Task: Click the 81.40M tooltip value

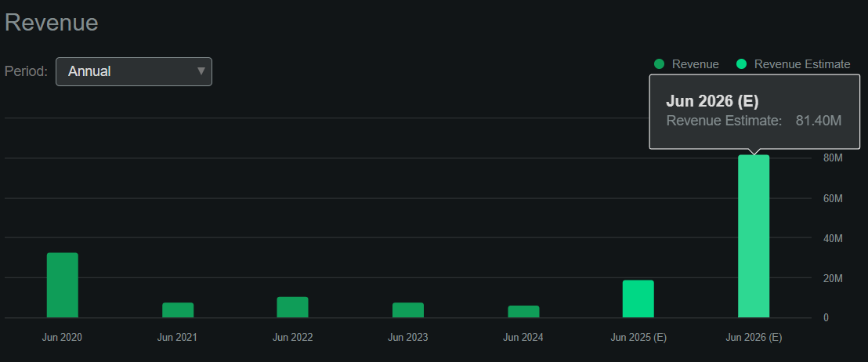Action: tap(818, 121)
